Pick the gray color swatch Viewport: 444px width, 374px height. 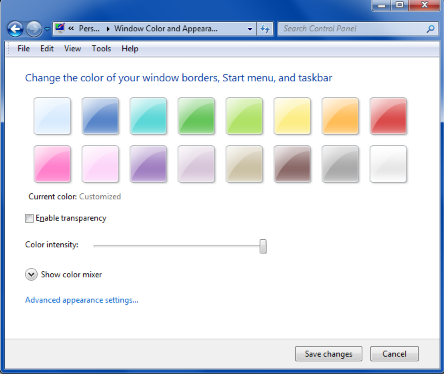340,164
